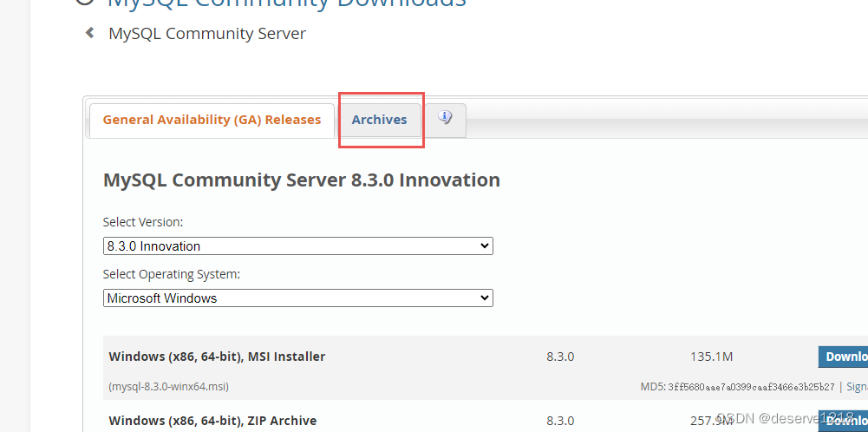The image size is (868, 432).
Task: Download the ZIP Archive package
Action: click(843, 422)
